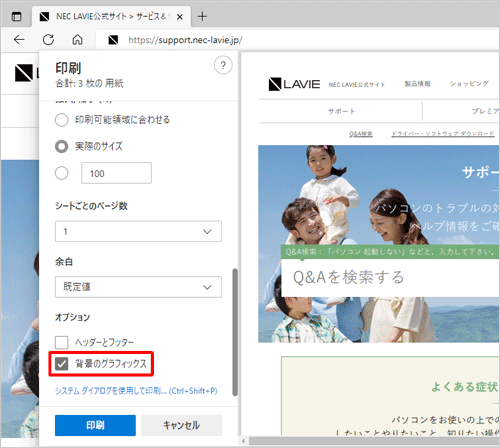Open a new tab with the plus icon

click(202, 16)
